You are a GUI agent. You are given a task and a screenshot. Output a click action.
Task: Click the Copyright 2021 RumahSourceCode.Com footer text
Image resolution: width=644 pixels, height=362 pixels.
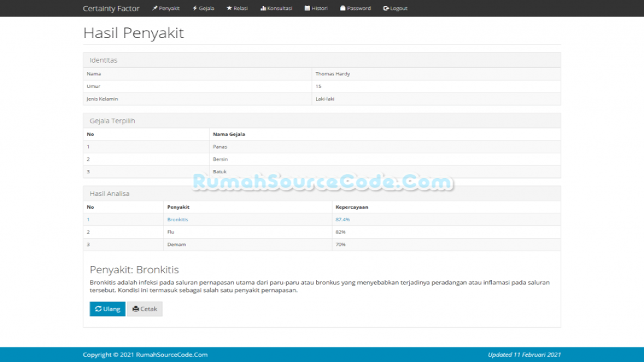coord(145,355)
